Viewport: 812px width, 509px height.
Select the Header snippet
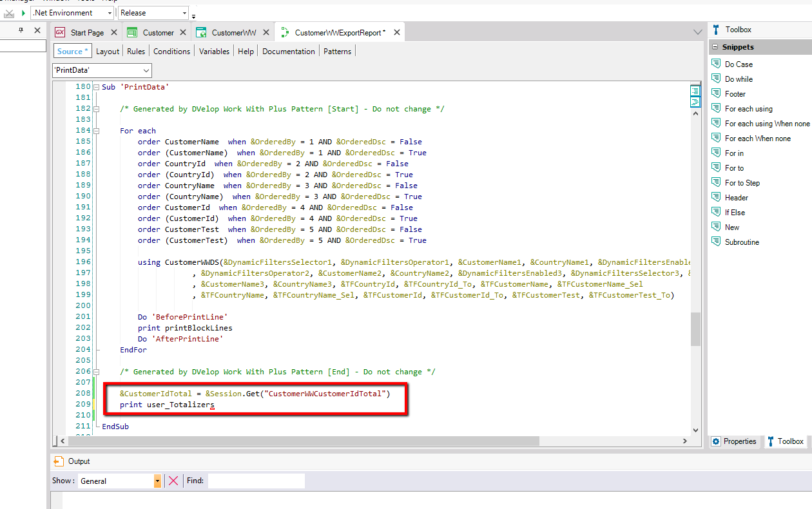tap(737, 198)
